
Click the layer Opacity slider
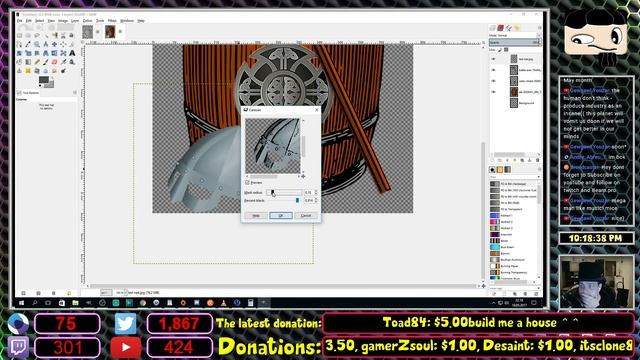pos(514,42)
